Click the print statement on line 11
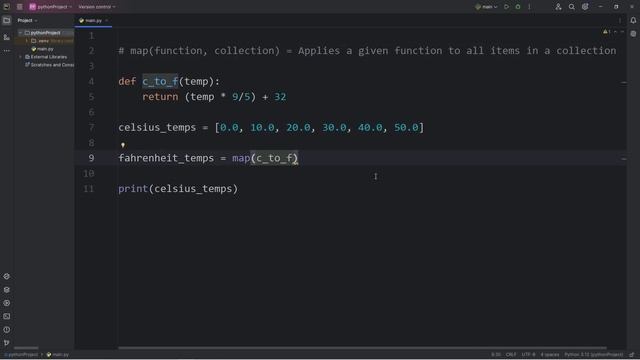The image size is (640, 360). click(178, 189)
